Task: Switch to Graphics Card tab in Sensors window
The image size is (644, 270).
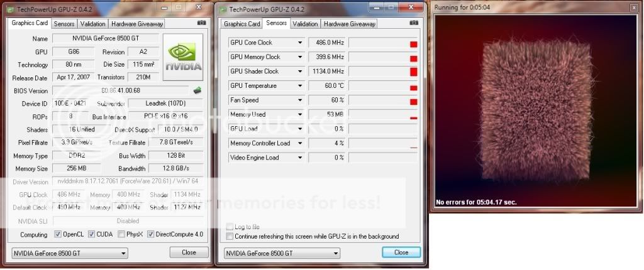Action: tap(242, 24)
